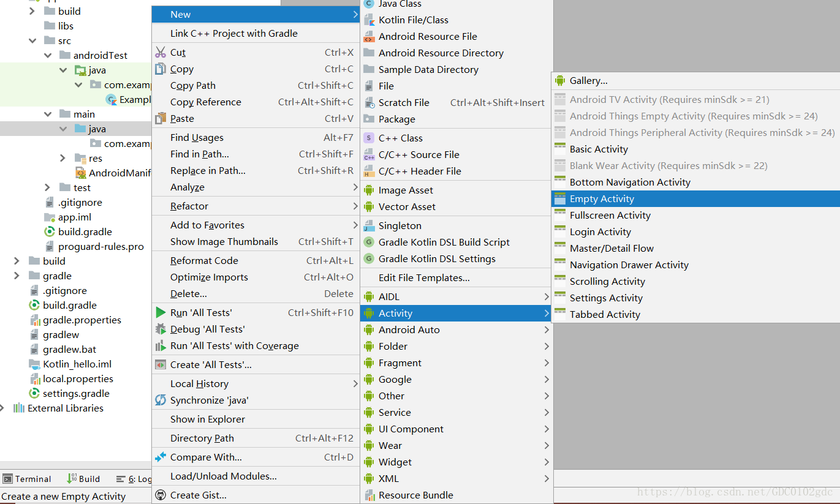Viewport: 840px width, 504px height.
Task: Click the Tabbed Activity template icon
Action: click(x=559, y=315)
